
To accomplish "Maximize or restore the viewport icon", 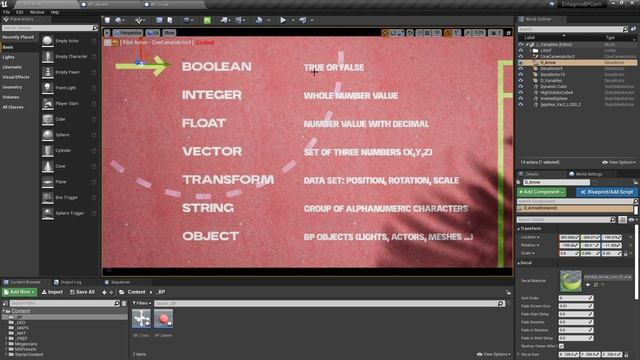I will (509, 33).
